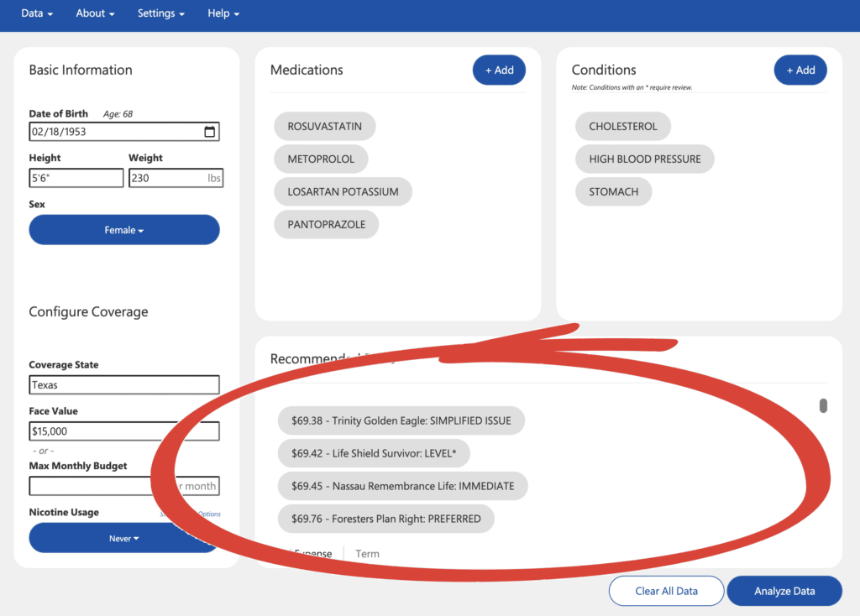860x616 pixels.
Task: Click the conditions require review note
Action: coord(632,87)
